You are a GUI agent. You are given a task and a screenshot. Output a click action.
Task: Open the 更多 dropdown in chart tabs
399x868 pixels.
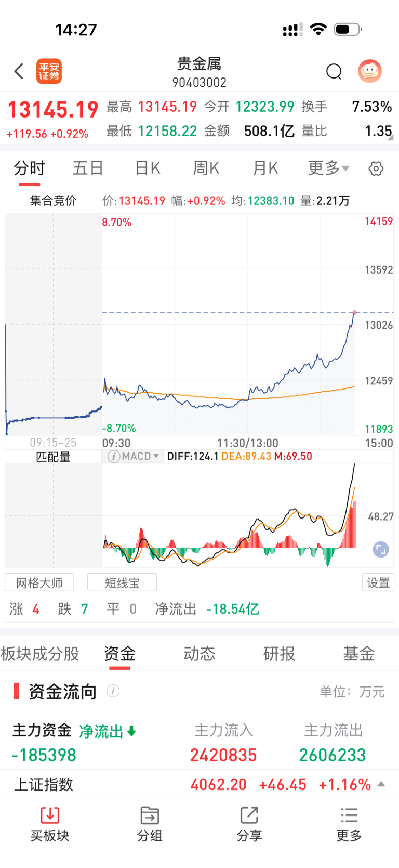[329, 168]
